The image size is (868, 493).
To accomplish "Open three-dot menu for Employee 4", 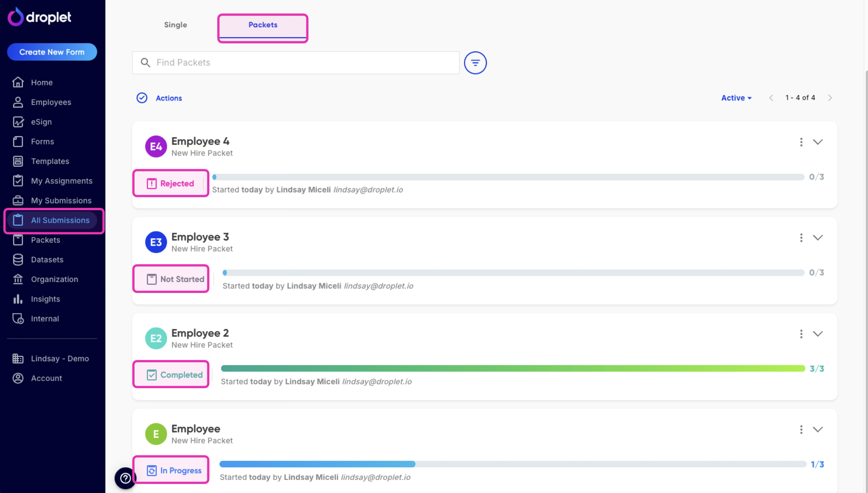I will click(801, 142).
